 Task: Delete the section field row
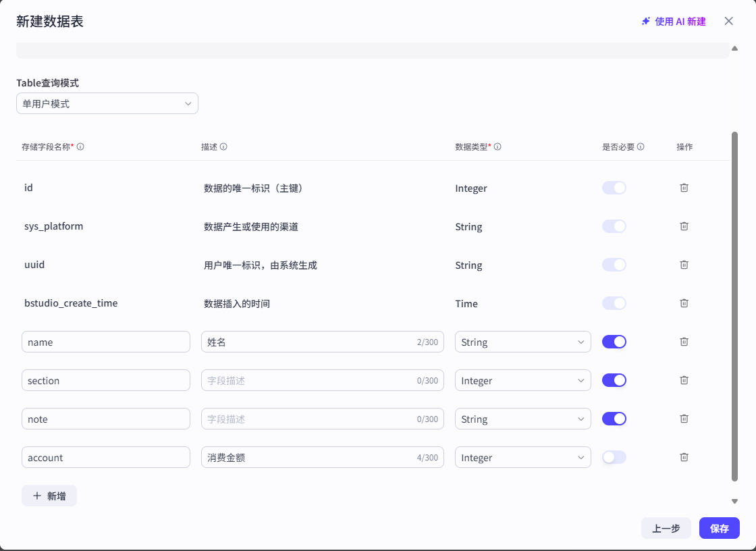684,380
